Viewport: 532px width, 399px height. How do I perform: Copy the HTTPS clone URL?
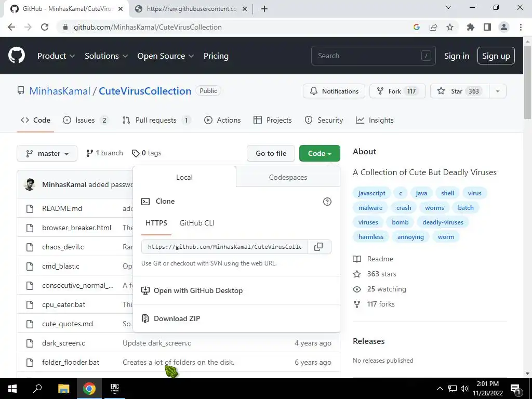click(318, 247)
